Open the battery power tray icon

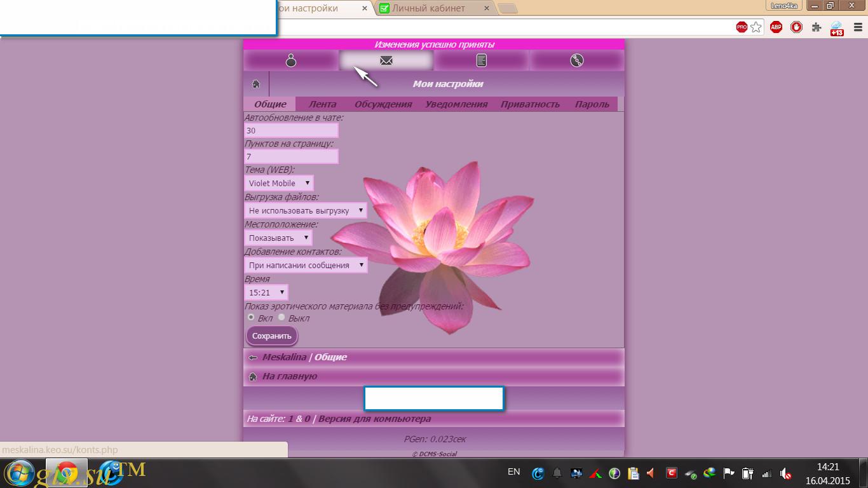pyautogui.click(x=748, y=473)
